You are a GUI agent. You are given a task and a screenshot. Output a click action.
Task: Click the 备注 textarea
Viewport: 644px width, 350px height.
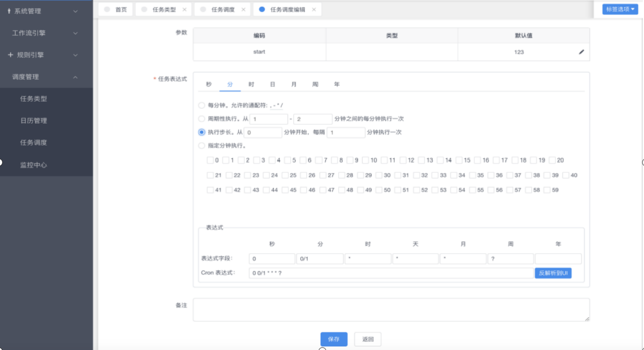point(391,310)
